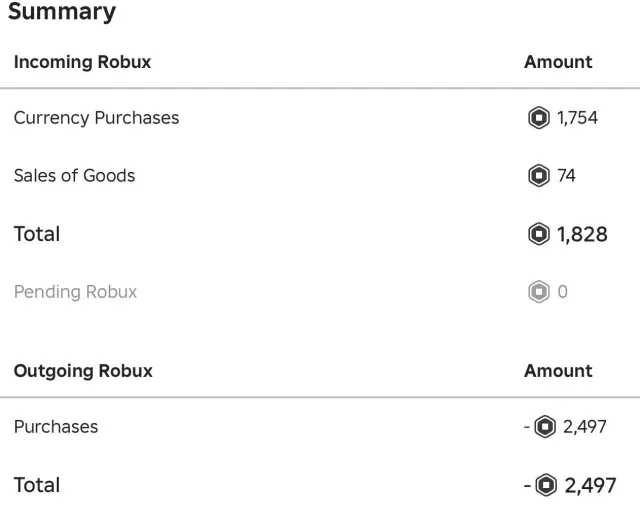The height and width of the screenshot is (523, 640).
Task: Click the Robux icon next to 74
Action: coord(539,176)
